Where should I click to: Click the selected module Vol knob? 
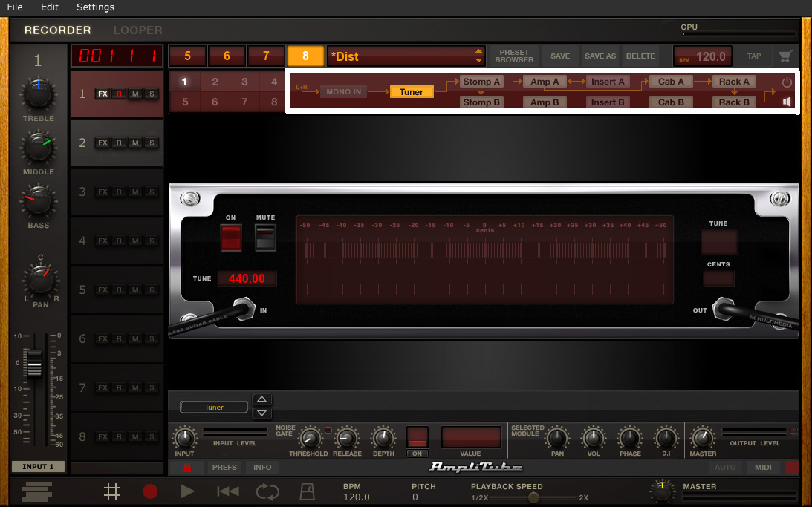[x=594, y=438]
